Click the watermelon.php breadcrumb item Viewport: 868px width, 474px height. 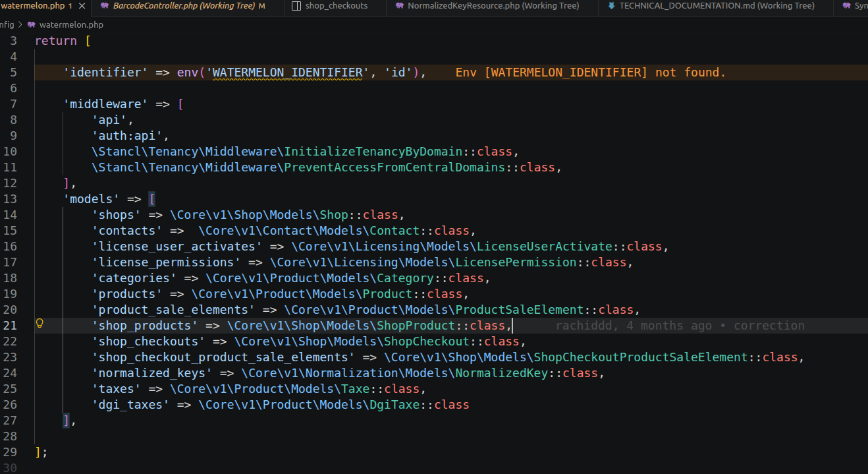click(x=71, y=24)
